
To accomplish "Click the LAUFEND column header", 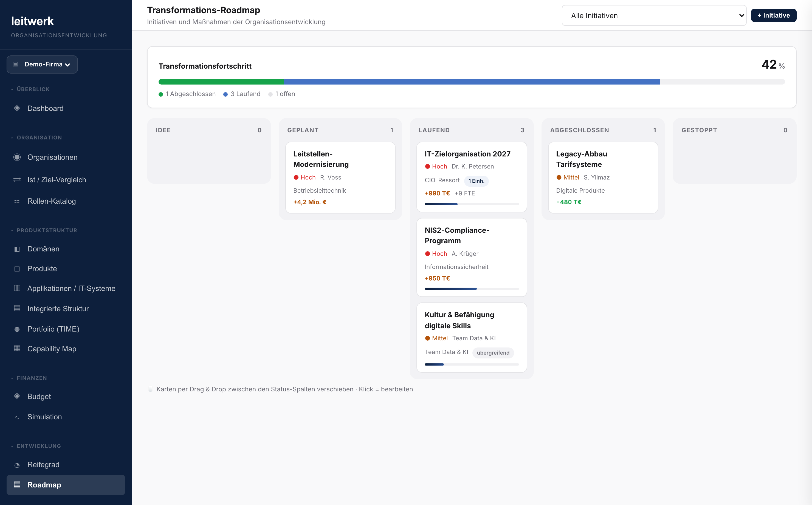I will coord(472,130).
